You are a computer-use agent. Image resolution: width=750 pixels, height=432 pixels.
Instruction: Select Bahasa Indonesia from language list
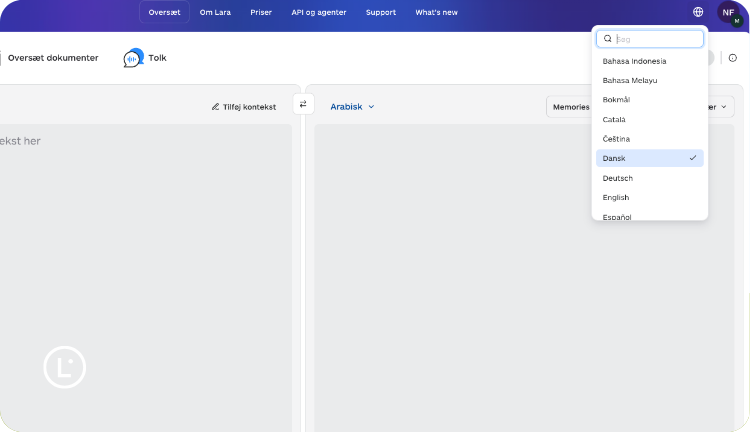[650, 61]
